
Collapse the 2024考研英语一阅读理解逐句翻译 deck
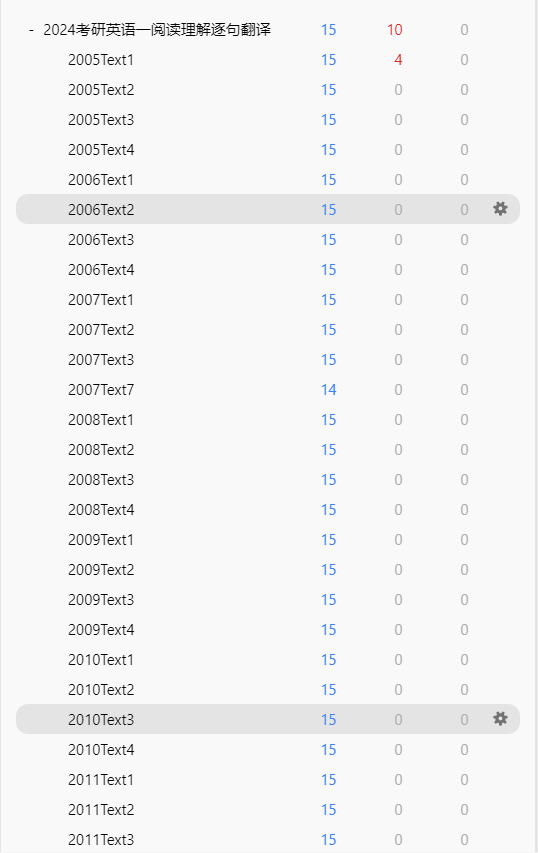(31, 30)
